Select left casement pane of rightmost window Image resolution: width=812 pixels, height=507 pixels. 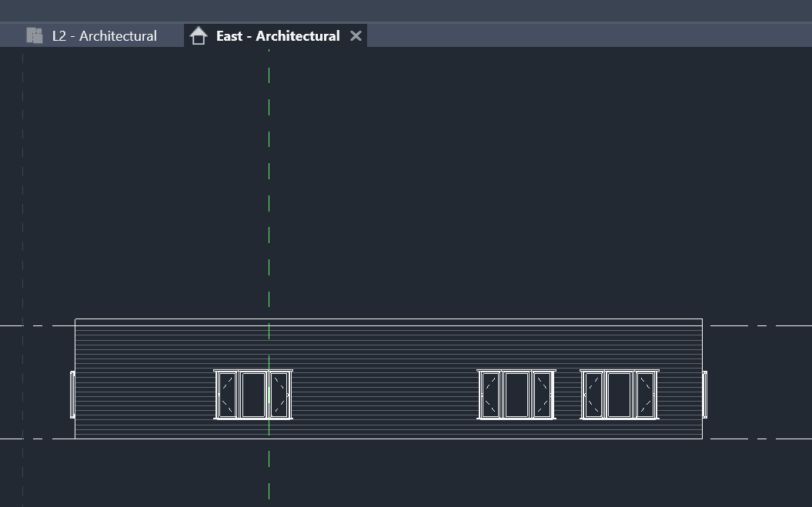[x=593, y=395]
